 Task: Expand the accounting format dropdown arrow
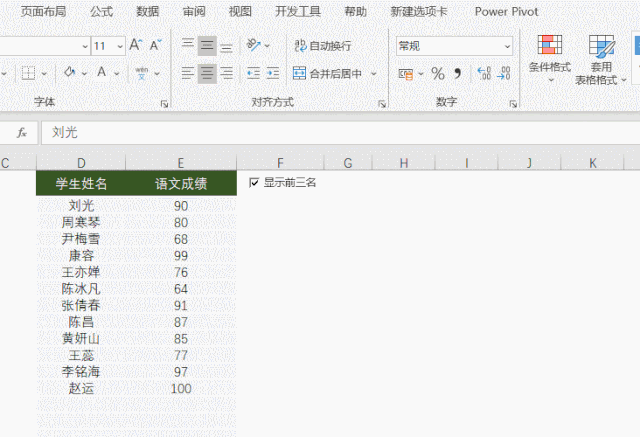click(421, 74)
